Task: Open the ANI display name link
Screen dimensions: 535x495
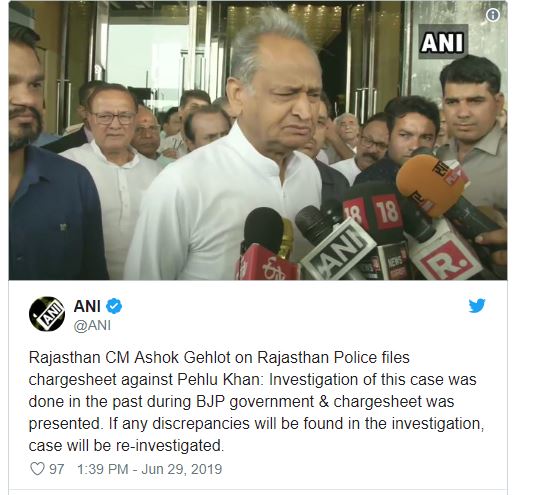Action: point(87,306)
